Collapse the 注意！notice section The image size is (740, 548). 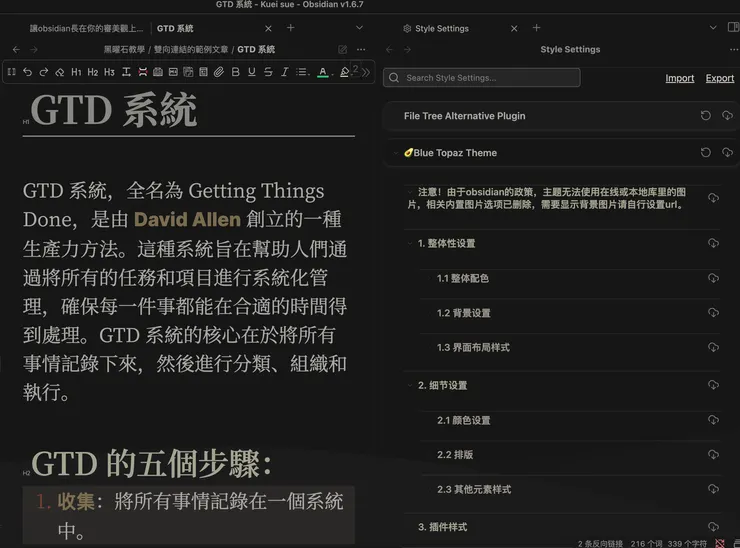pyautogui.click(x=410, y=192)
